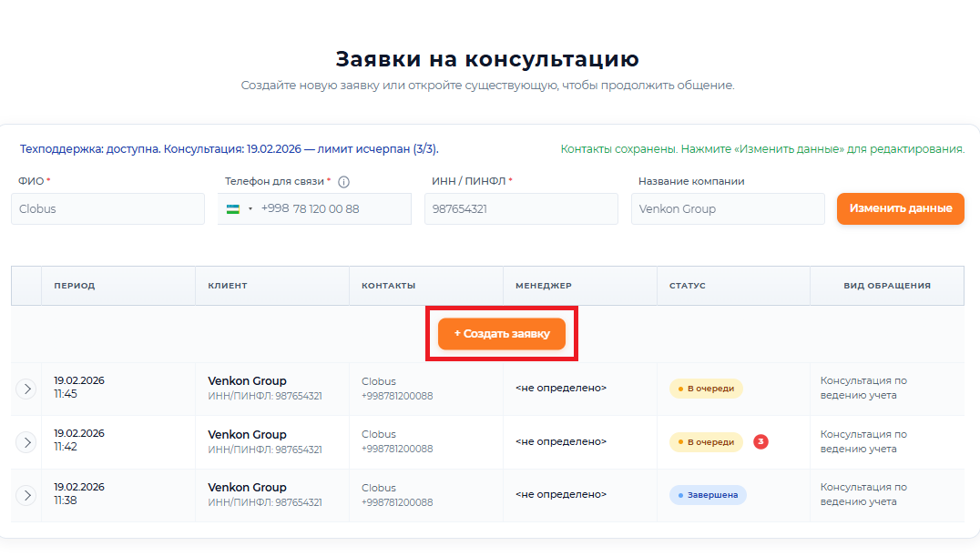Expand the 11:42 request row
The width and height of the screenshot is (980, 556).
click(x=27, y=442)
